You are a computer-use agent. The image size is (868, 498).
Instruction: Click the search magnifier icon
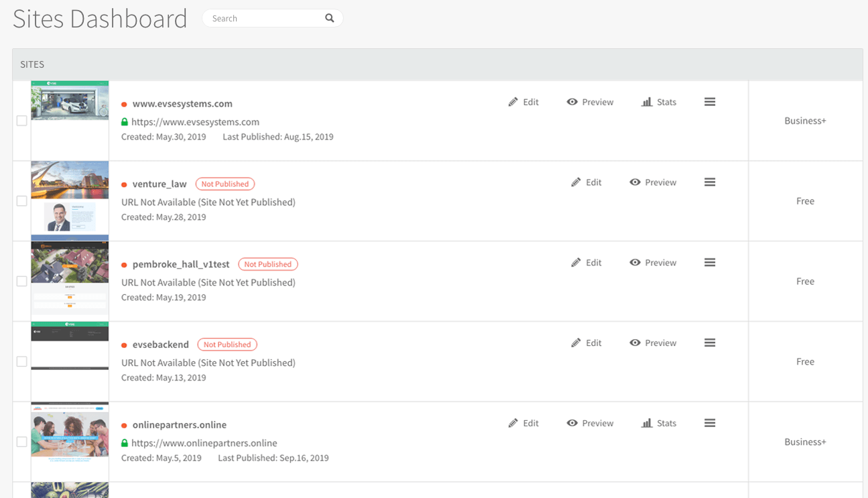tap(329, 18)
